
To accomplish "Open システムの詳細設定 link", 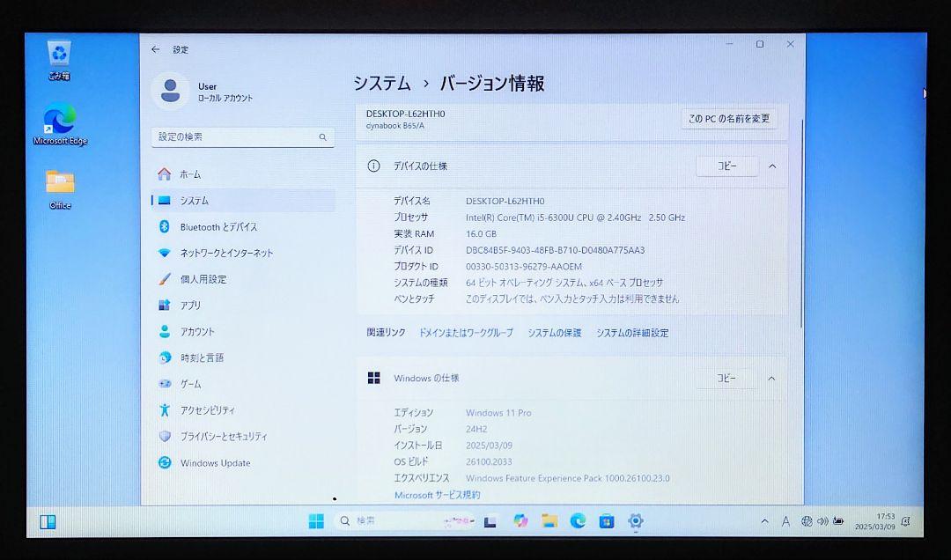I will tap(632, 333).
